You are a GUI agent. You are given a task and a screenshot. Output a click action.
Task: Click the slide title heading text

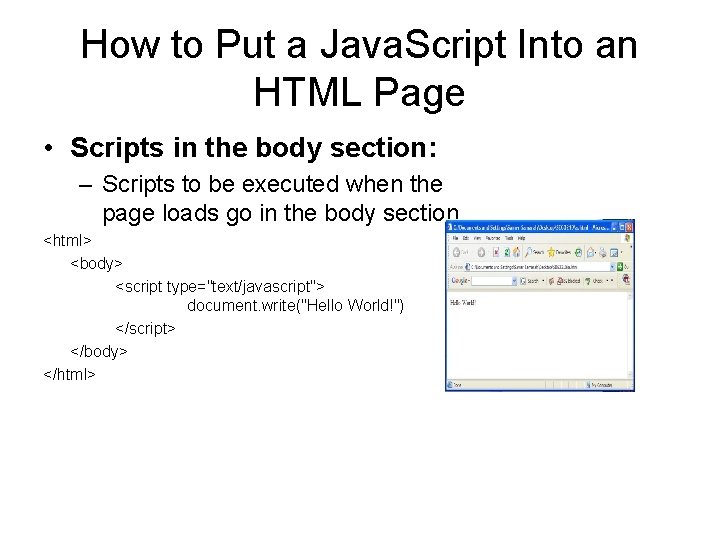coord(359,68)
